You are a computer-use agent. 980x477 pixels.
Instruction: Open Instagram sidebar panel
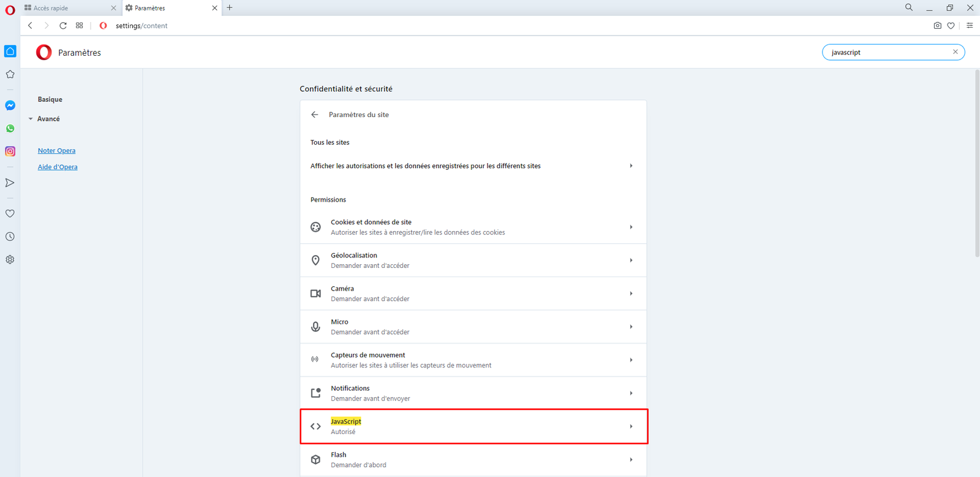(x=10, y=151)
